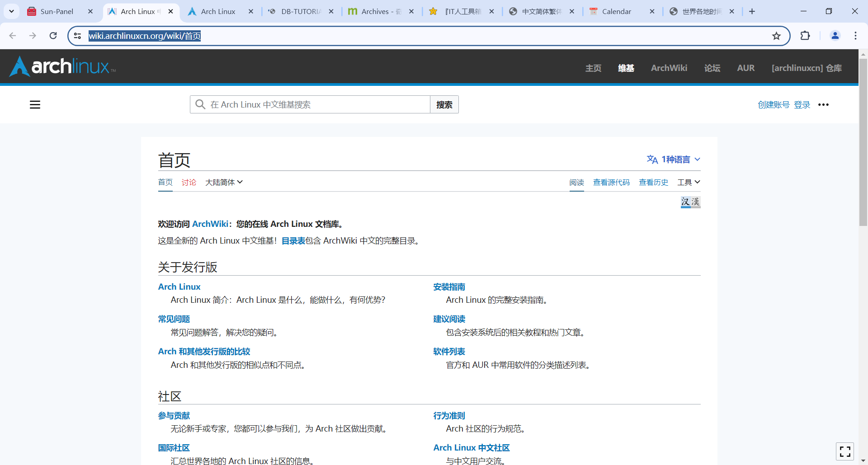Open the Arch Linux intro link
The width and height of the screenshot is (868, 465).
click(x=179, y=287)
